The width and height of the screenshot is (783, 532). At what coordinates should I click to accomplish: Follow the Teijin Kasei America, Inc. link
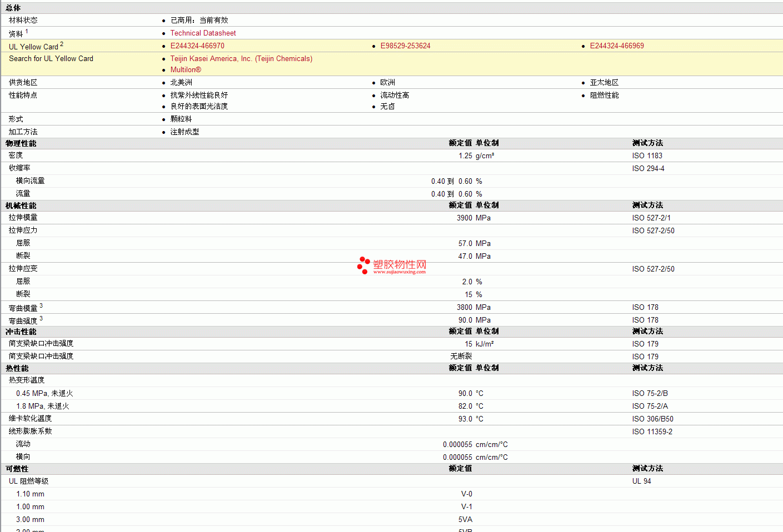[241, 59]
